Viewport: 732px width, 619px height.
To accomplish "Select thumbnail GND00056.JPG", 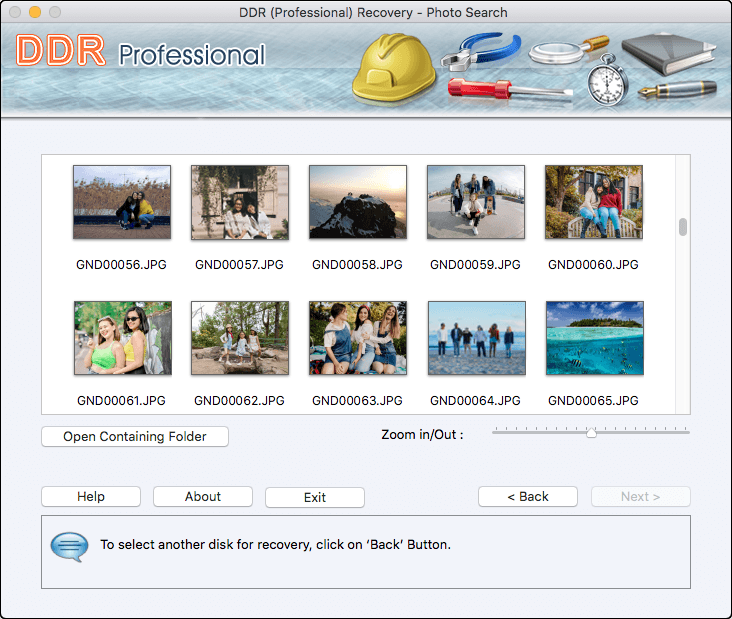I will [122, 202].
